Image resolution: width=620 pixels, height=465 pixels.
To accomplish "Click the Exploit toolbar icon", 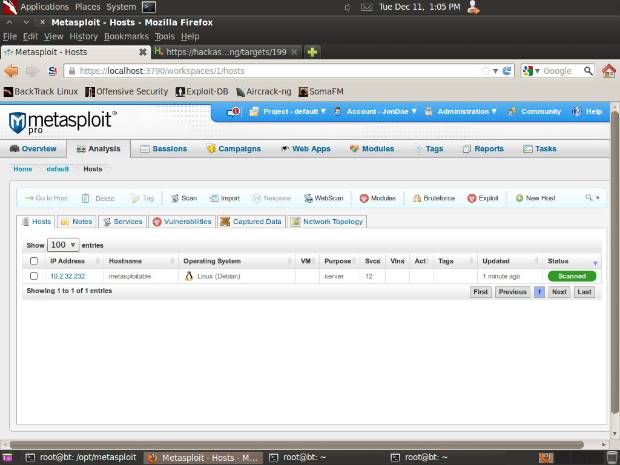I will tap(483, 198).
